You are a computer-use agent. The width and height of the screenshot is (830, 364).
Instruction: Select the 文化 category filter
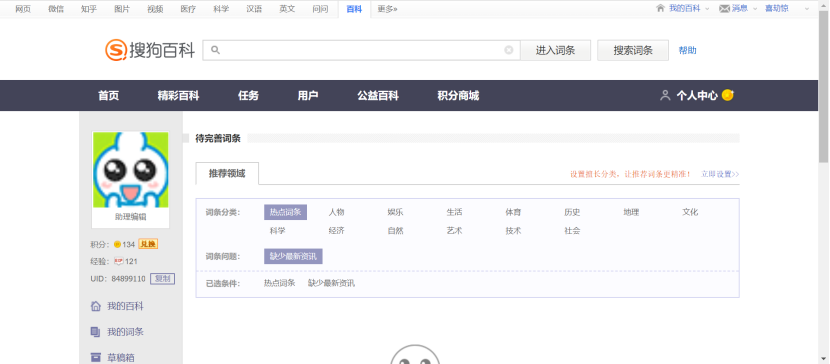click(x=690, y=212)
